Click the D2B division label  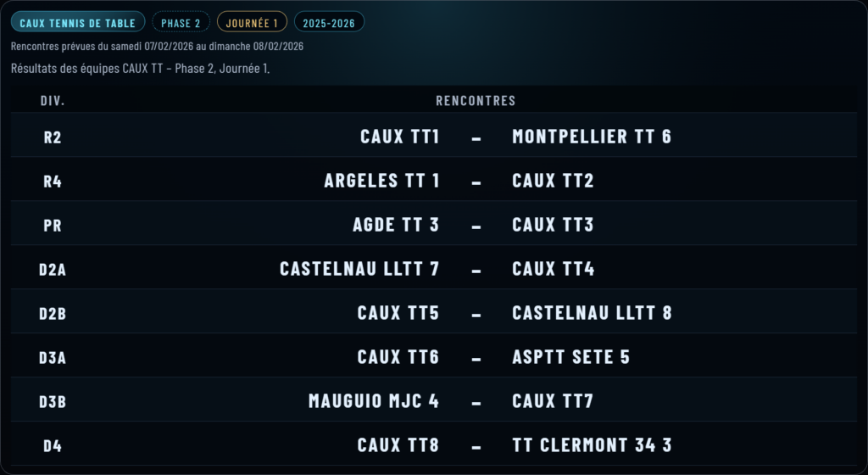(x=53, y=313)
